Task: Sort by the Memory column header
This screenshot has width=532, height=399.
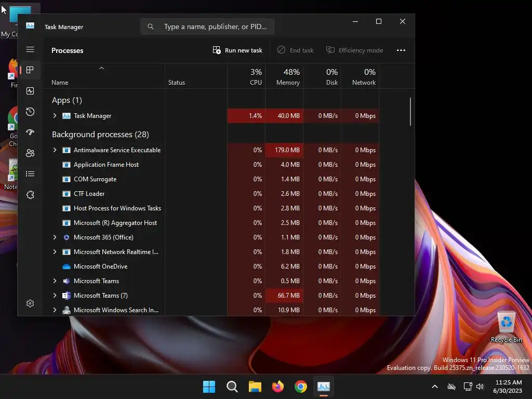Action: click(284, 77)
